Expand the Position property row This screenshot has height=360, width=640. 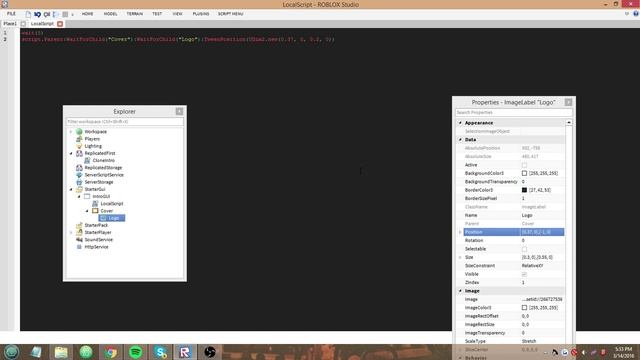pyautogui.click(x=460, y=232)
